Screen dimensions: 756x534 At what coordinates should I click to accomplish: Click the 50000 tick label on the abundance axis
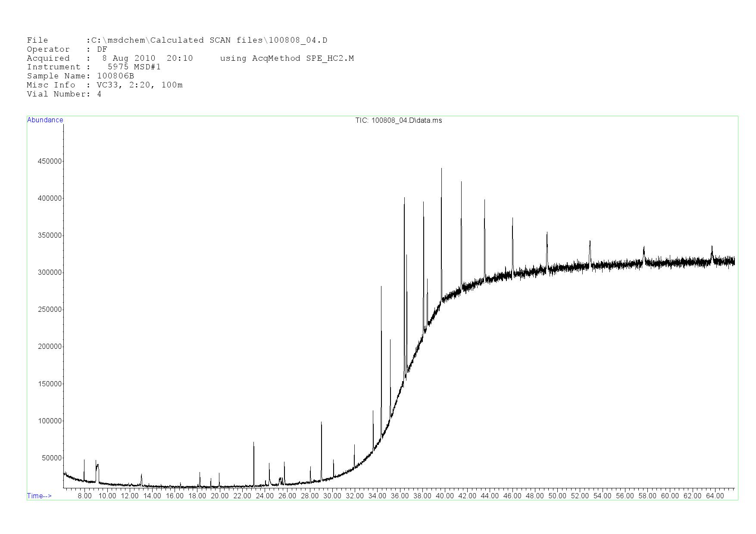51,458
